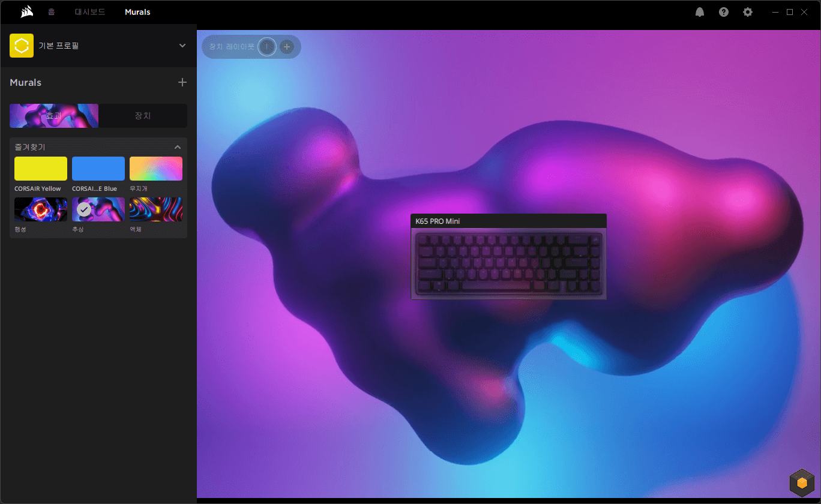The width and height of the screenshot is (821, 504).
Task: Open the notifications bell icon
Action: [x=700, y=12]
